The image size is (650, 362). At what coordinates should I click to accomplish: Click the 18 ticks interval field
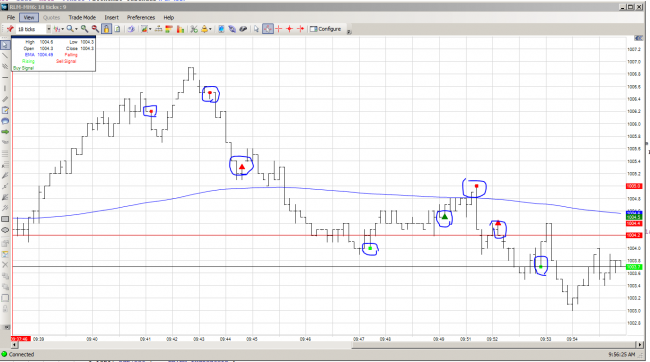[30, 29]
